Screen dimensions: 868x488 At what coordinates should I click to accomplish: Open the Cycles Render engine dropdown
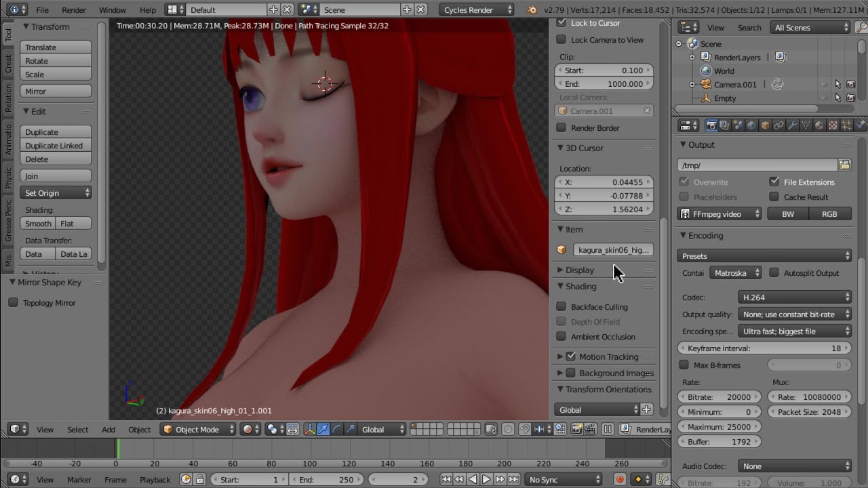(x=477, y=9)
